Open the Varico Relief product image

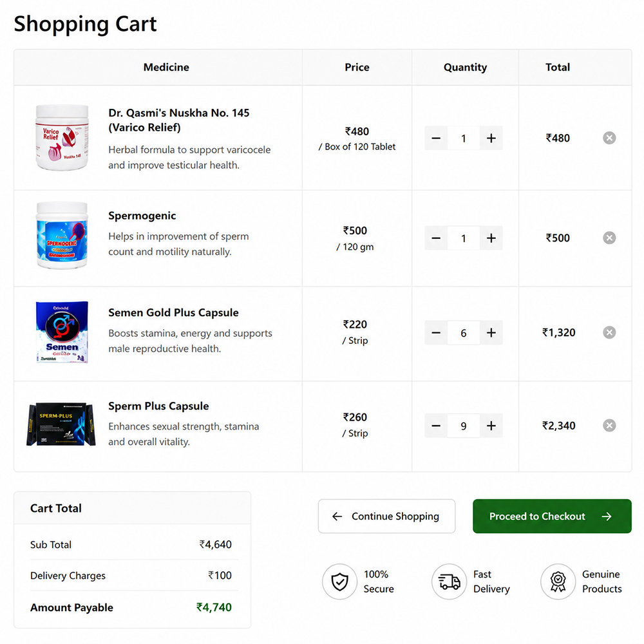(62, 138)
